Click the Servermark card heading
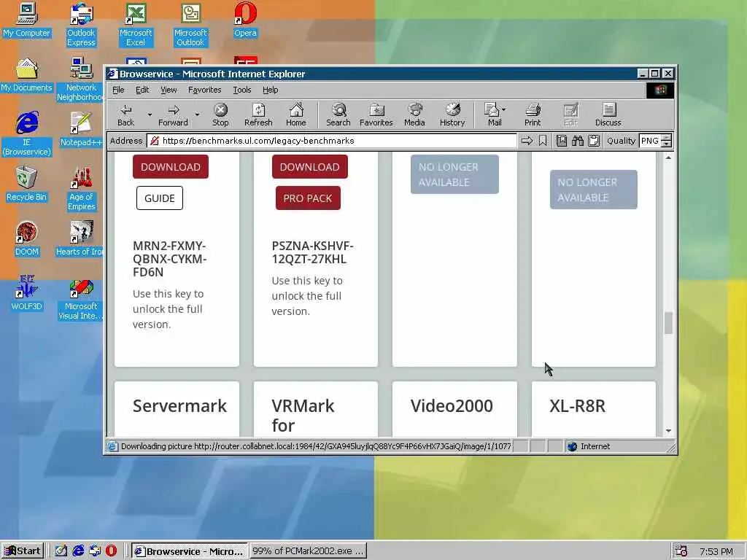 pos(179,405)
